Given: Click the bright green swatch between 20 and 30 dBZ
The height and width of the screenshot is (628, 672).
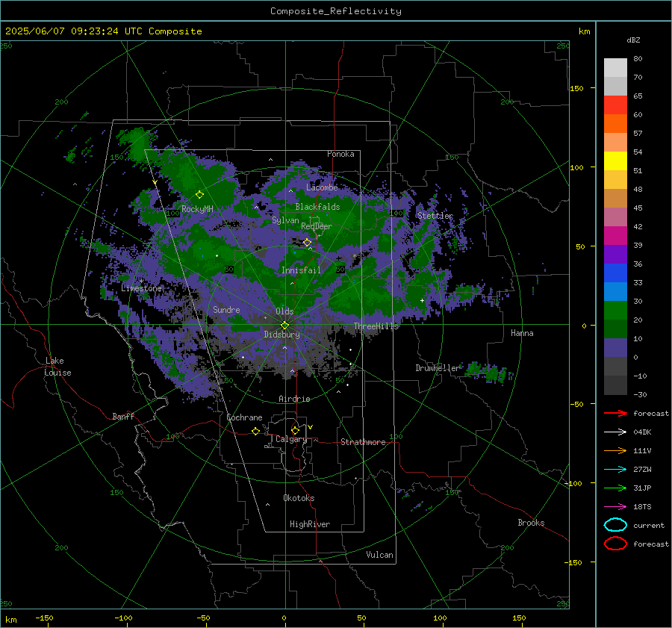Looking at the screenshot, I should tap(615, 311).
